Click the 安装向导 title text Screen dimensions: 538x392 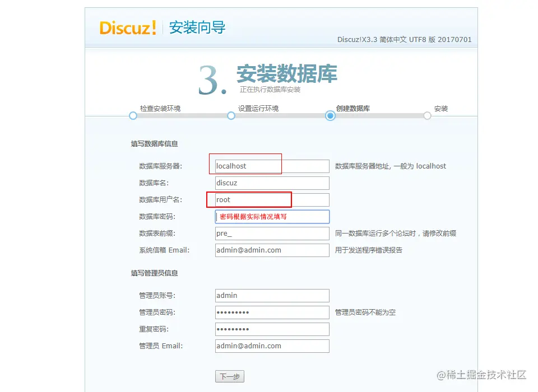[x=197, y=27]
